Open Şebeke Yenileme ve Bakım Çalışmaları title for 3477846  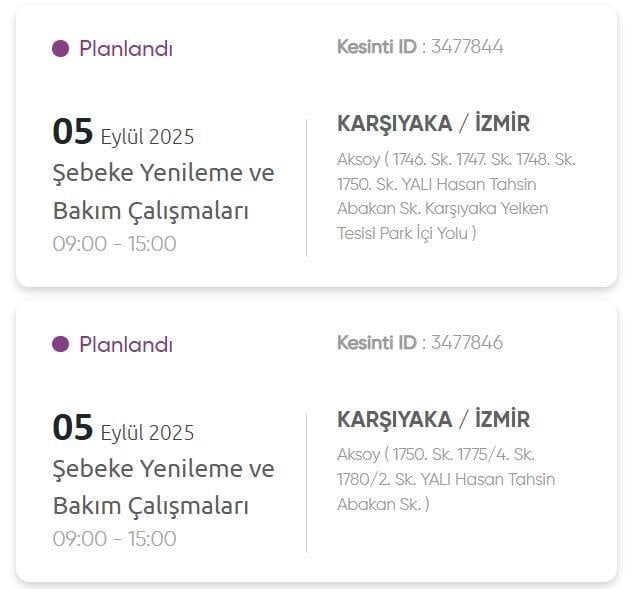point(163,487)
